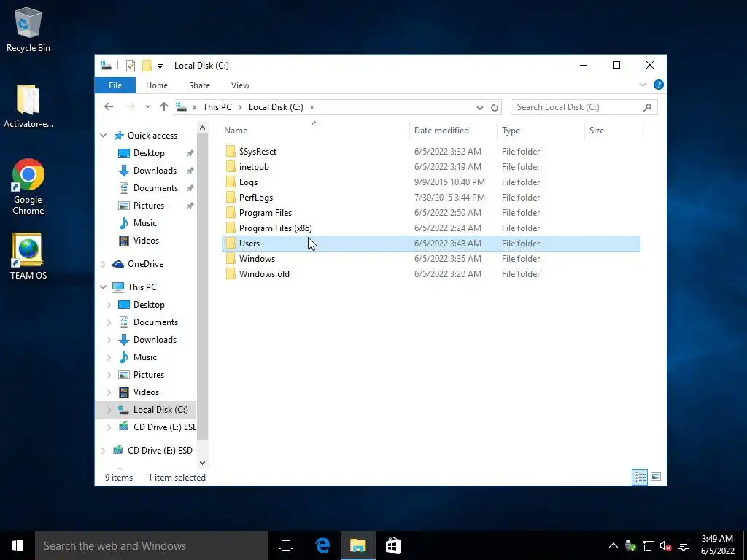Expand the ribbon with the chevron
The image size is (747, 560).
[643, 85]
